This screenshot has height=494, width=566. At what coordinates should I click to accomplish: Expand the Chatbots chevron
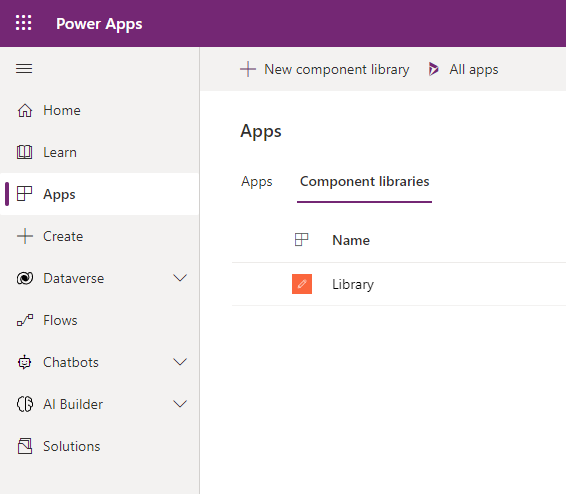point(180,362)
